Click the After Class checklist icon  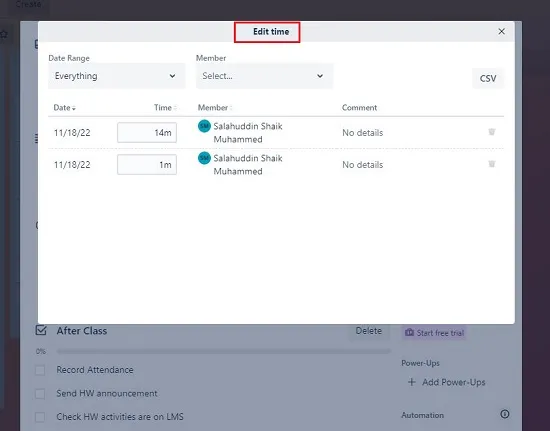click(x=41, y=330)
